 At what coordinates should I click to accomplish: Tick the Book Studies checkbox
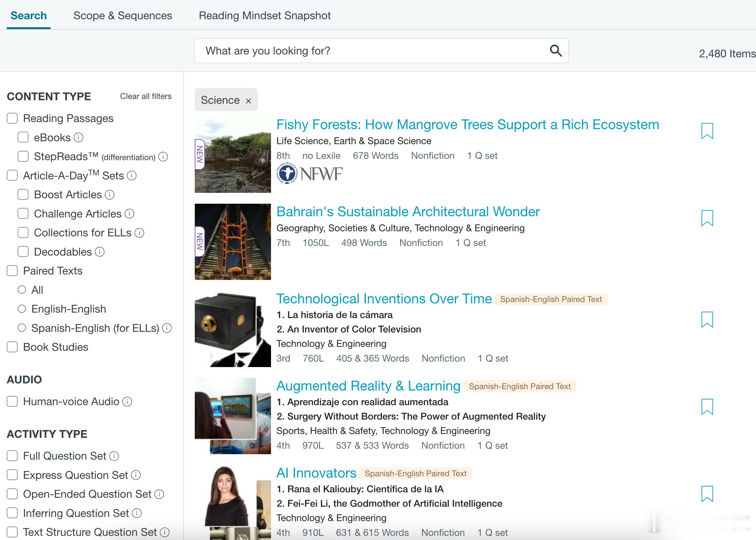coord(12,347)
